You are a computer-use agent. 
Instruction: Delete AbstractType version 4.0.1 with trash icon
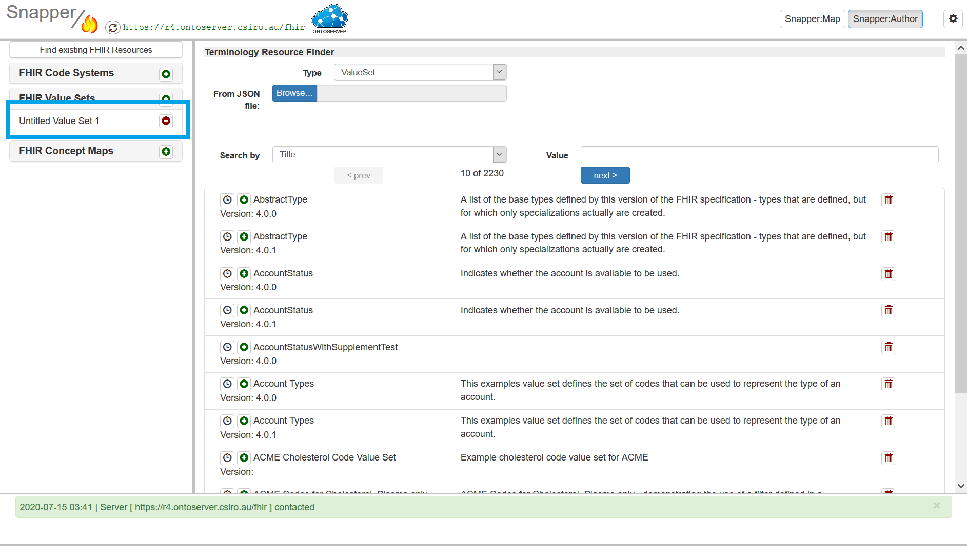click(x=889, y=237)
